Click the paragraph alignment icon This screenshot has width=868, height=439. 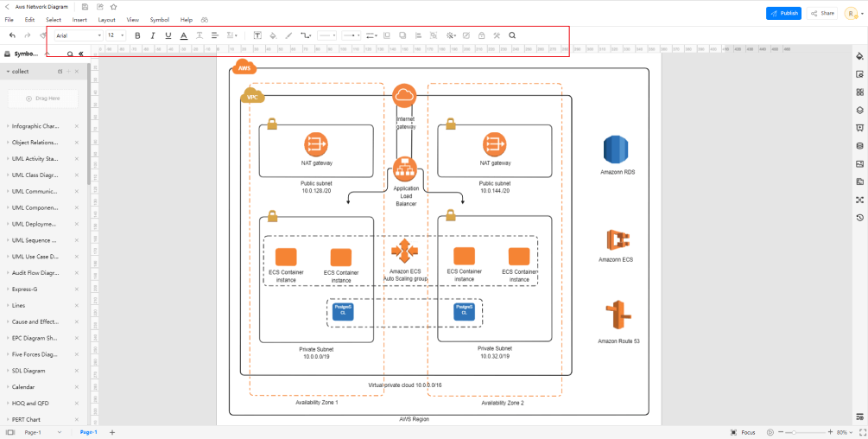(215, 35)
